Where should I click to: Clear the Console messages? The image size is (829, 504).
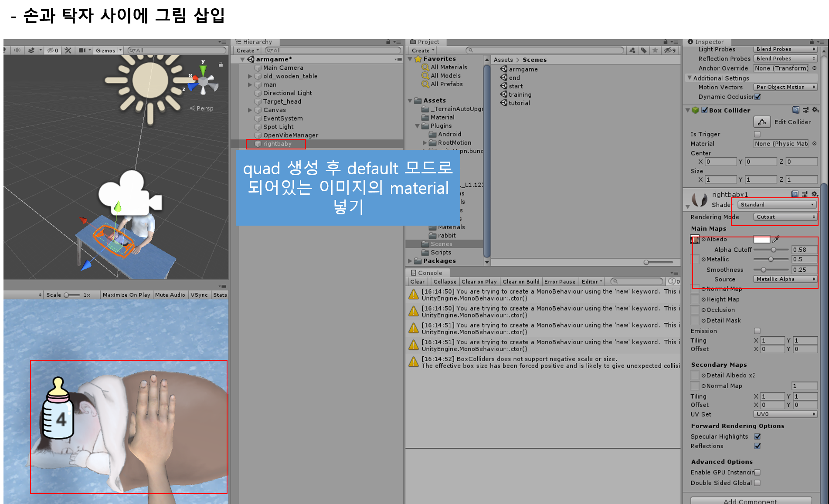click(417, 282)
